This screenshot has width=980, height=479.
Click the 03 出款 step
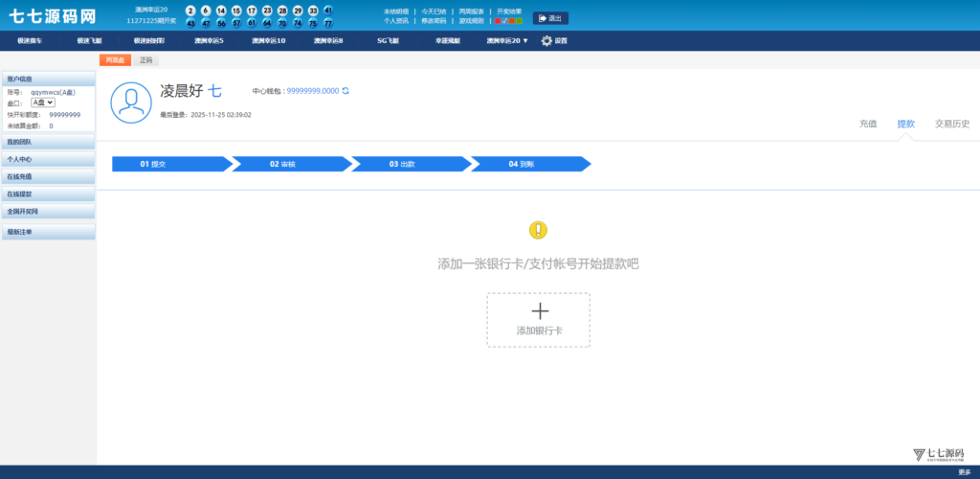point(412,164)
